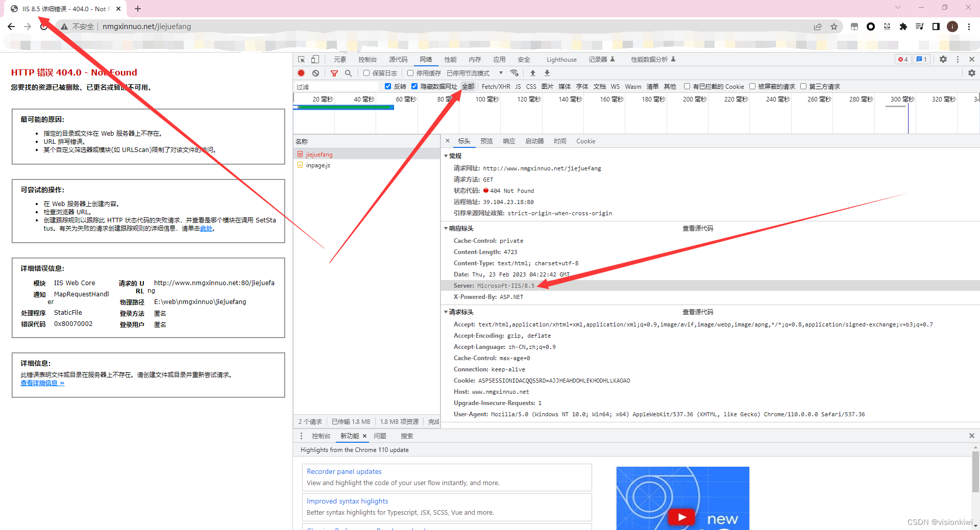Enable 第三方请求 checkbox
The width and height of the screenshot is (980, 530).
pos(803,86)
